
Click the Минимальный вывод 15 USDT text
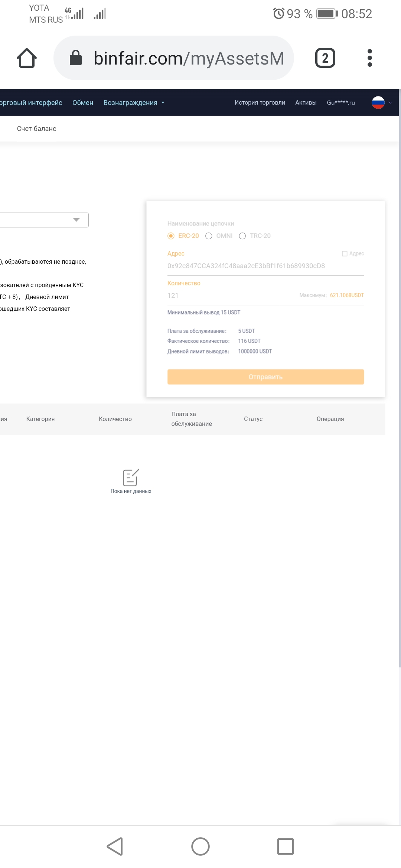204,312
